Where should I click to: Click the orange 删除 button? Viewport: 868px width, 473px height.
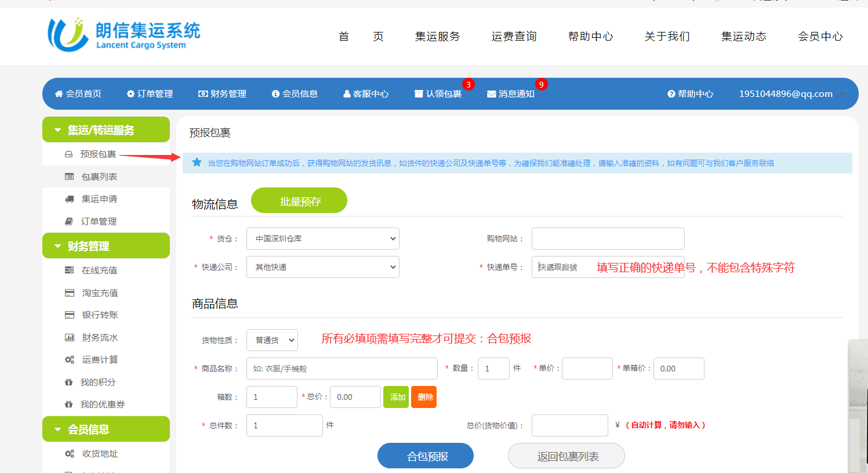tap(424, 397)
